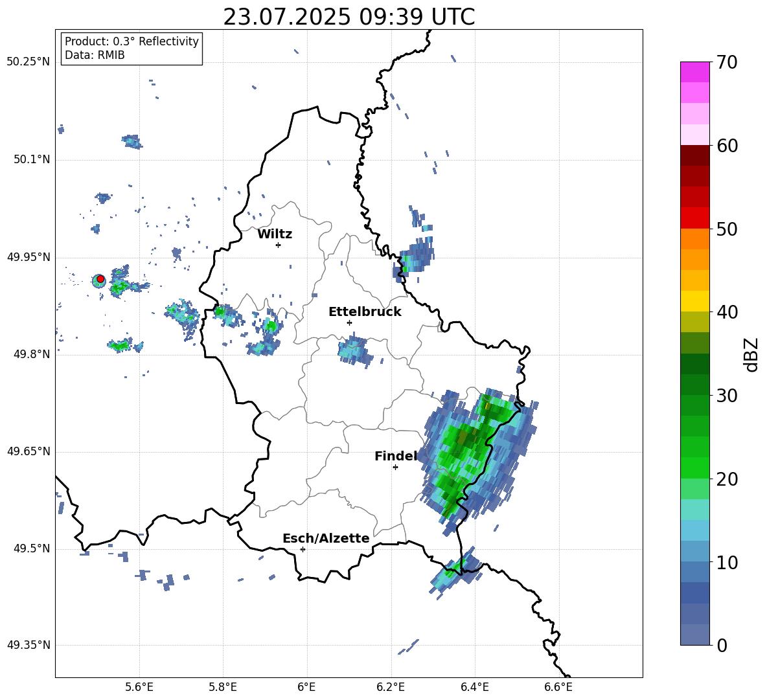This screenshot has width=767, height=700.
Task: Click the radar echo south of Ettelbruck
Action: [x=355, y=350]
